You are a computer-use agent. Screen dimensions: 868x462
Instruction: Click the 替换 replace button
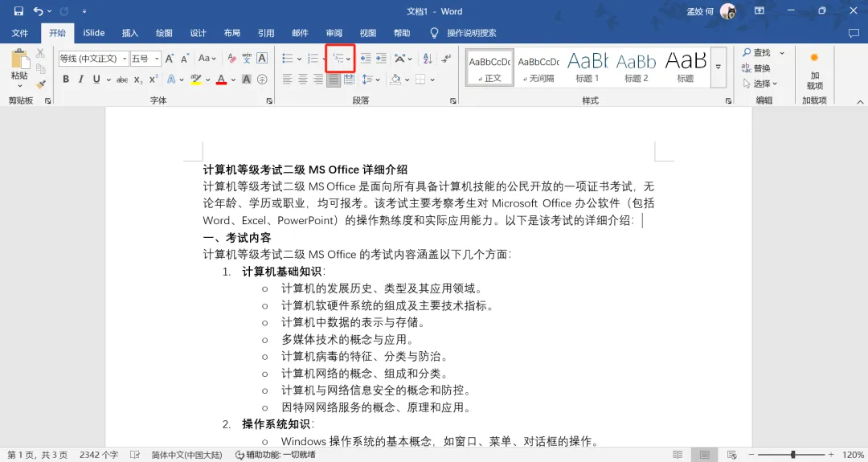[x=756, y=68]
